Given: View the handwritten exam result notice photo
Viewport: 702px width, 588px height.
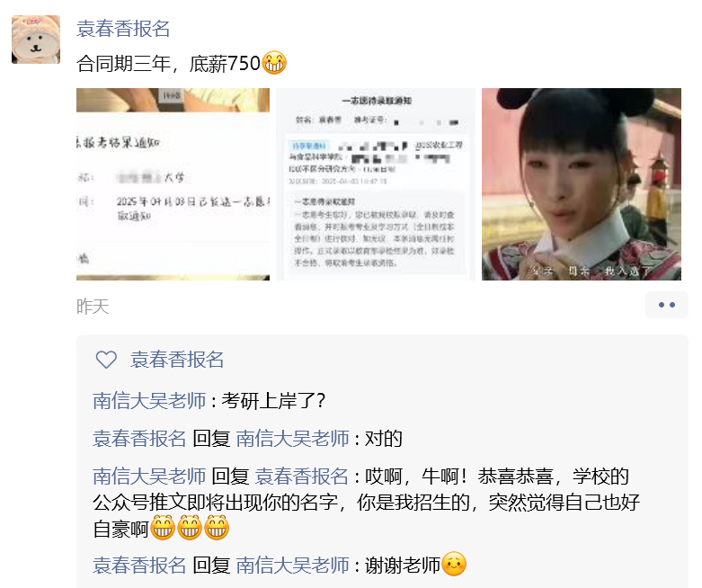Looking at the screenshot, I should (x=173, y=184).
